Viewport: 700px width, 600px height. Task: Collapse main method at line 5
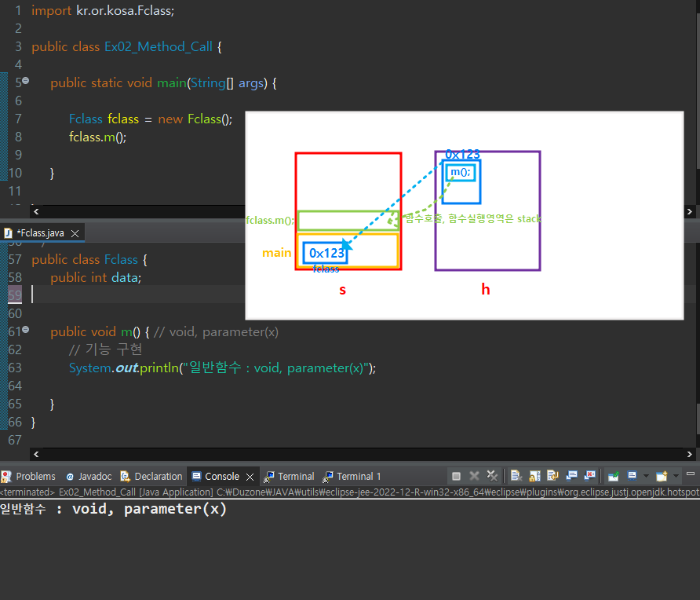coord(26,80)
